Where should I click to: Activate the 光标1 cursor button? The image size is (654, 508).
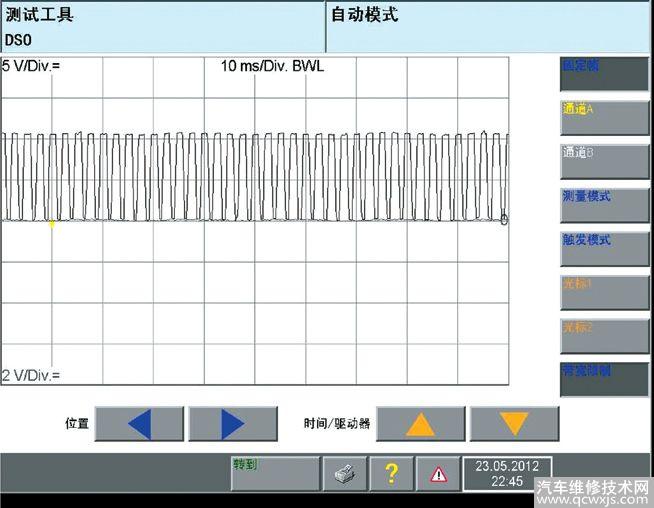click(x=604, y=292)
